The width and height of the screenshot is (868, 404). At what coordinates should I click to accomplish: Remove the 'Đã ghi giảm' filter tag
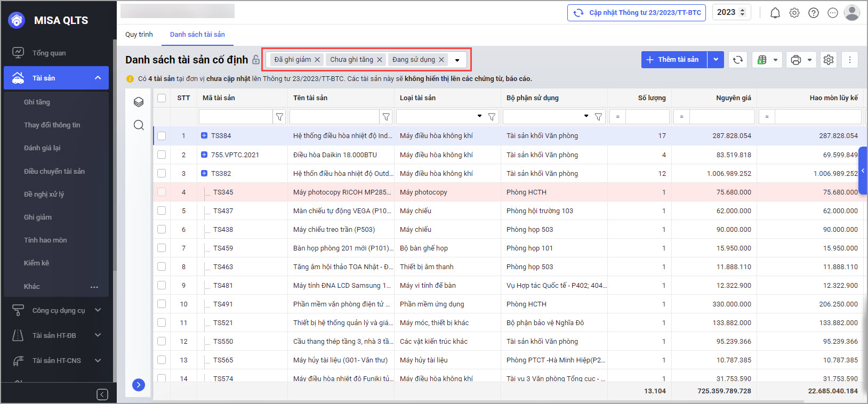click(x=317, y=60)
